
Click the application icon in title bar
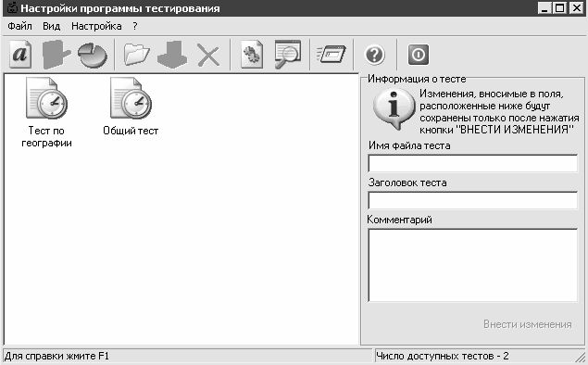coord(12,8)
